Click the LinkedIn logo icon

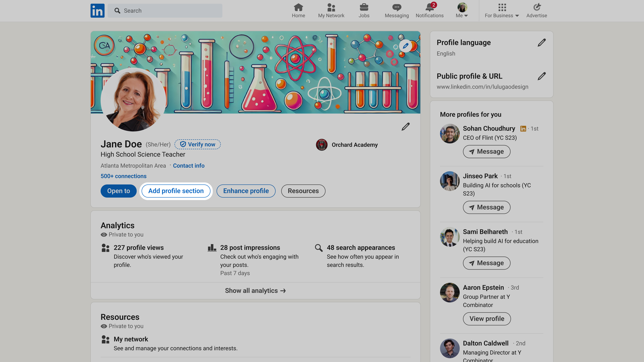(x=97, y=10)
